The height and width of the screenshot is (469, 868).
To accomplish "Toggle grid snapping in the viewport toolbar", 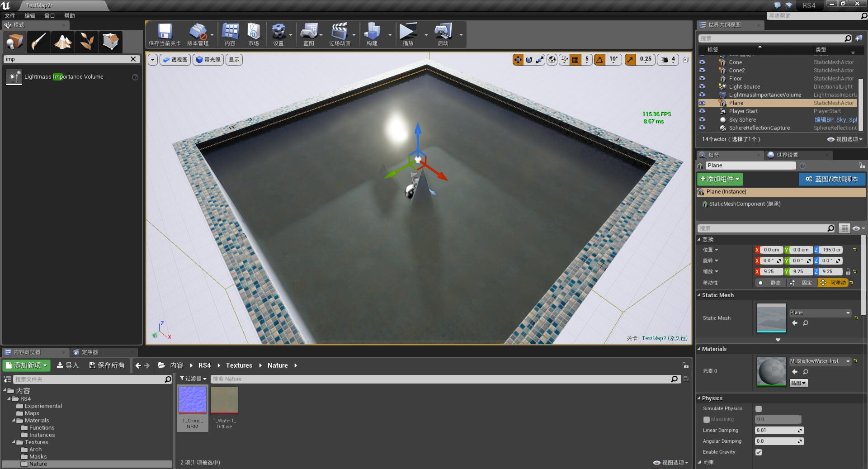I will (575, 59).
